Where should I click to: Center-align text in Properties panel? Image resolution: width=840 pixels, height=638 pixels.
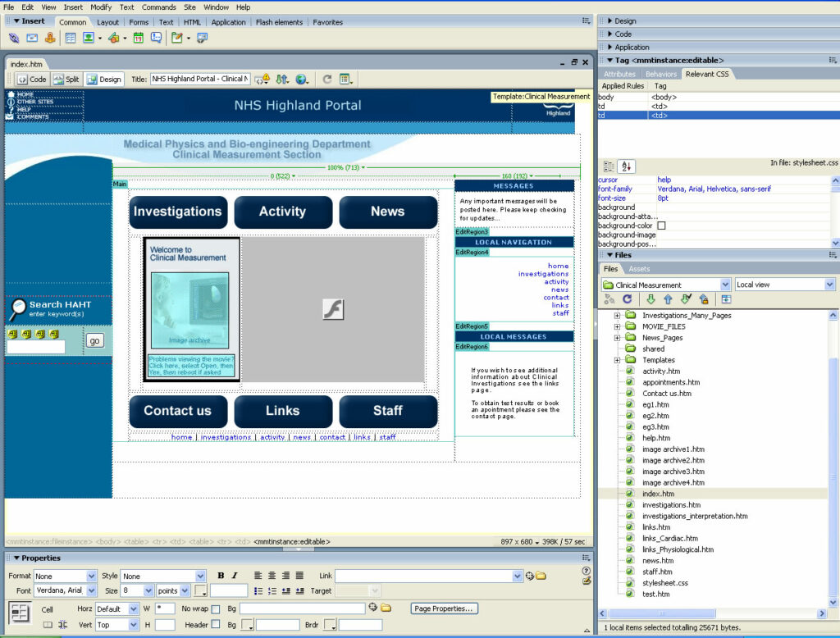point(272,576)
